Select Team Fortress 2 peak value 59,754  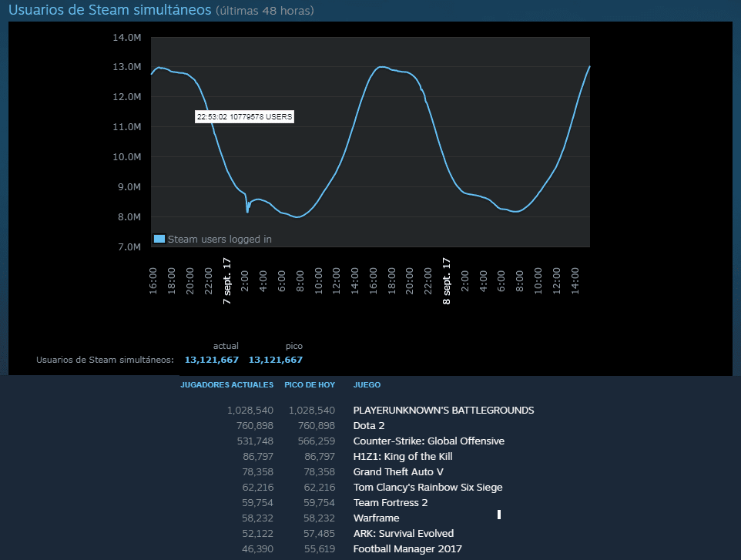pyautogui.click(x=320, y=503)
